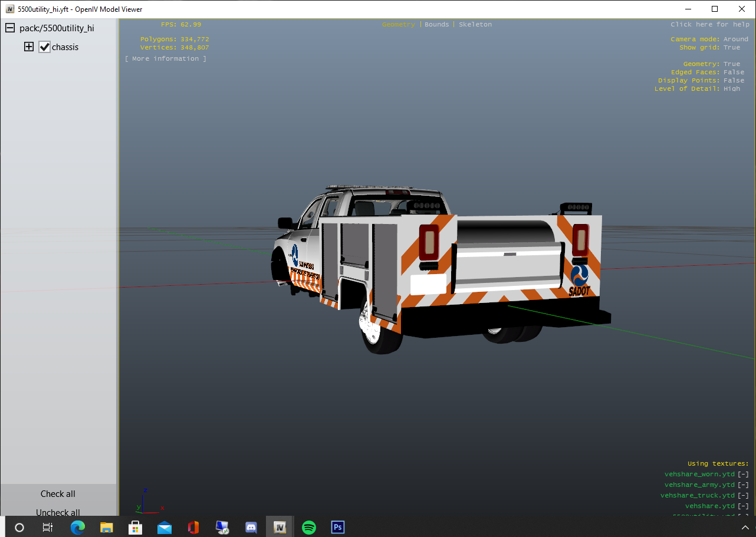This screenshot has height=537, width=756.
Task: Change the Level of Detail value
Action: click(731, 88)
